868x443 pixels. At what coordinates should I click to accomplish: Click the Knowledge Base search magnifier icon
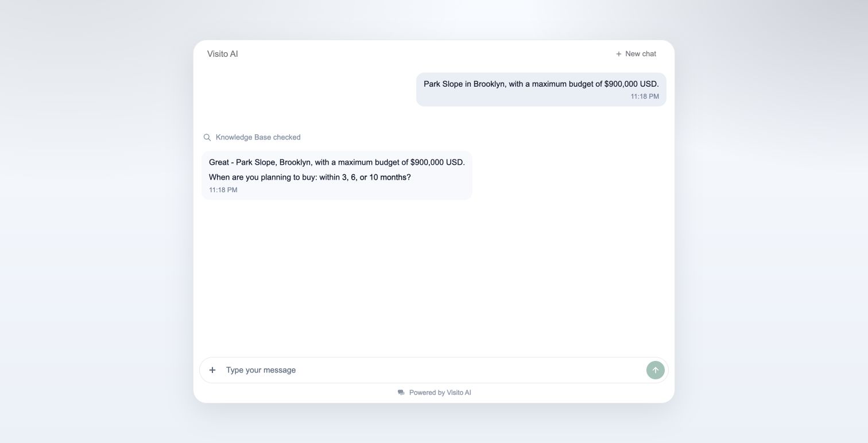[x=207, y=137]
